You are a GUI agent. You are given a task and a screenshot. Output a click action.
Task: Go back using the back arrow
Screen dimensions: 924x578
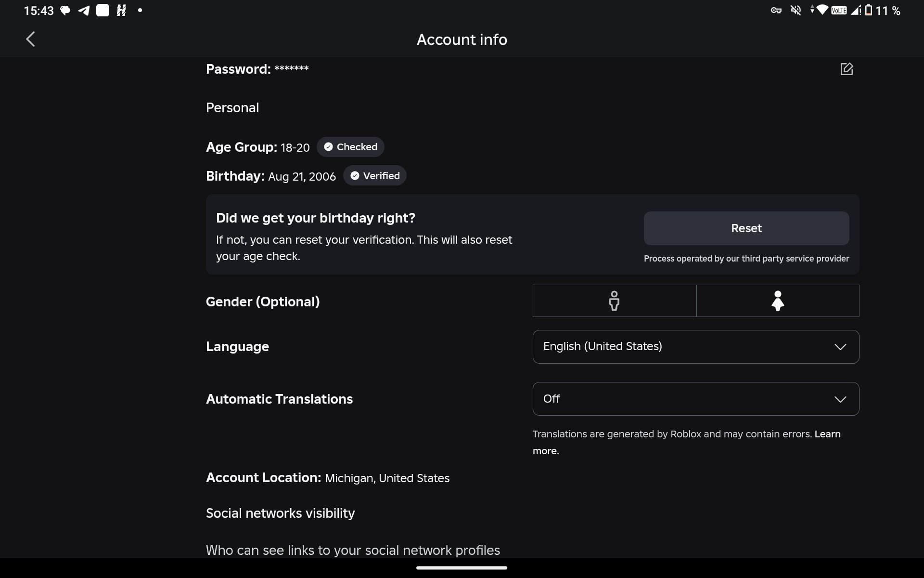[30, 39]
